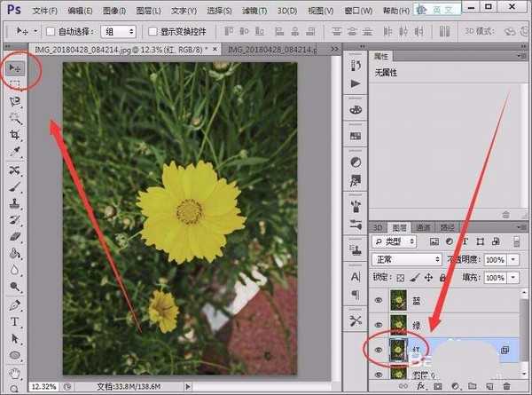Image resolution: width=532 pixels, height=395 pixels.
Task: Switch to the 路径 panel tab
Action: [x=448, y=226]
